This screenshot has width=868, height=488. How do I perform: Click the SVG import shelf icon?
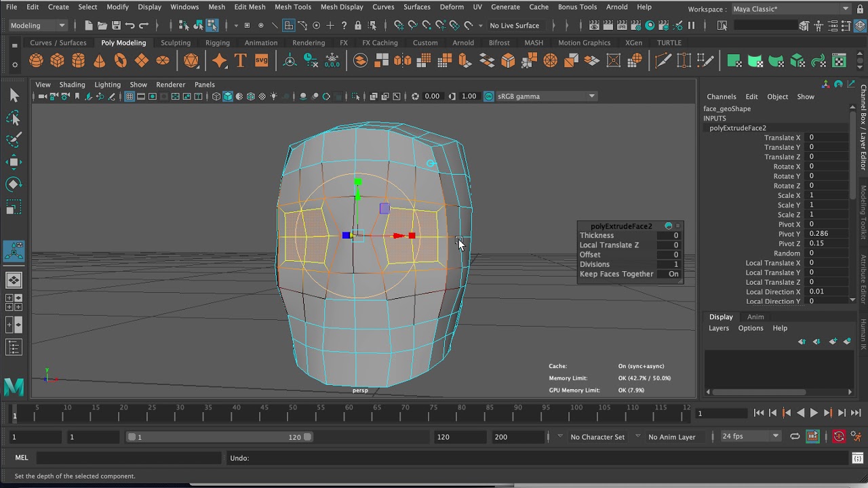pos(261,61)
